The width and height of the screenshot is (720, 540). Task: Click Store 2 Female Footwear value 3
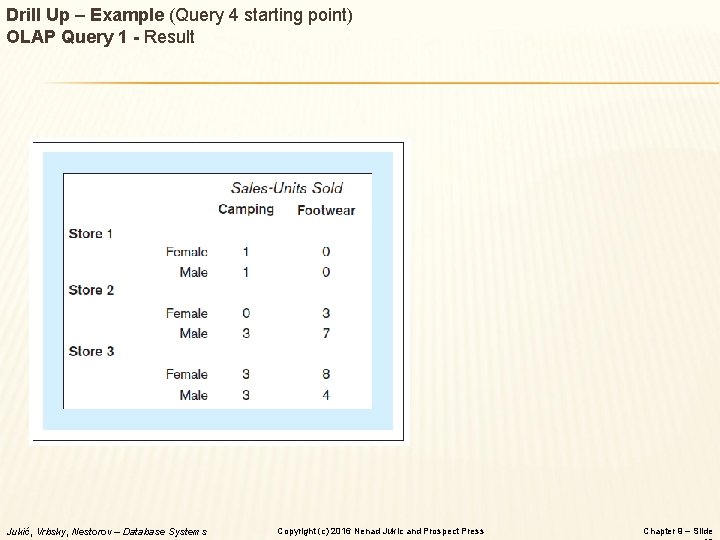pyautogui.click(x=326, y=313)
